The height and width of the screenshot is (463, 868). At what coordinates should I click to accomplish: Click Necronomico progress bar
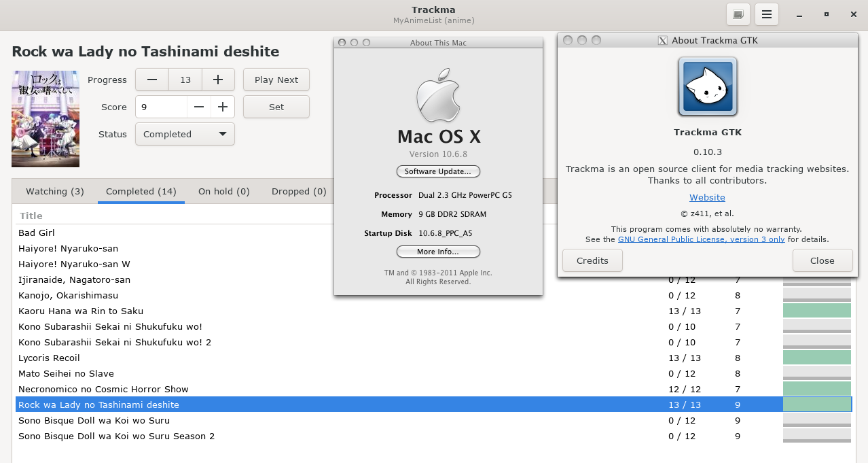point(817,389)
